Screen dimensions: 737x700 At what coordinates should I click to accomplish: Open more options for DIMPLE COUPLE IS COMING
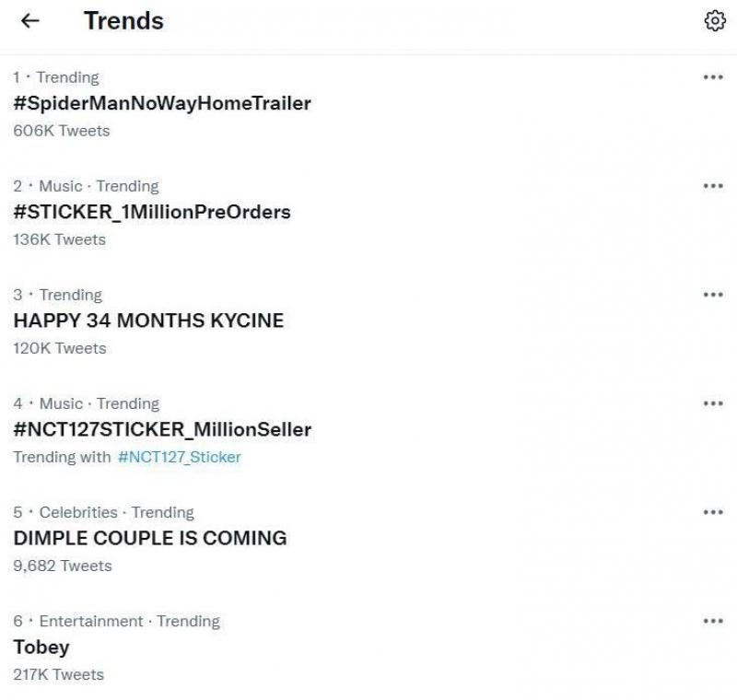(x=712, y=512)
